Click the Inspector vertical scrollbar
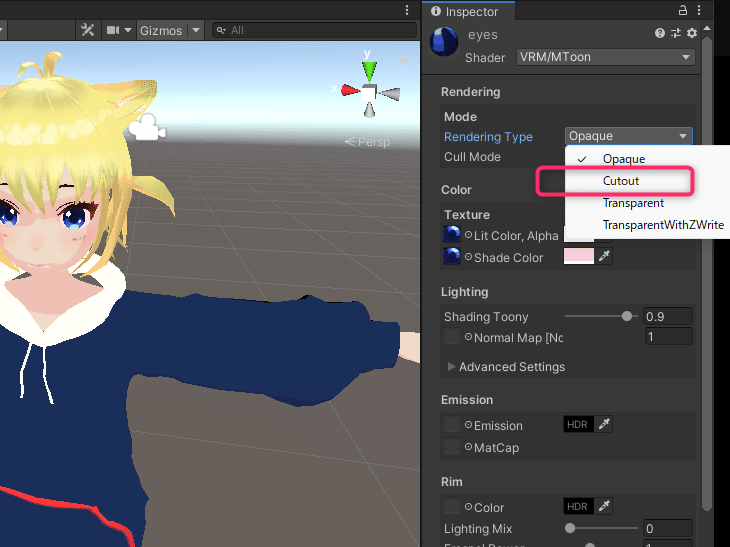This screenshot has height=547, width=730. click(x=707, y=272)
